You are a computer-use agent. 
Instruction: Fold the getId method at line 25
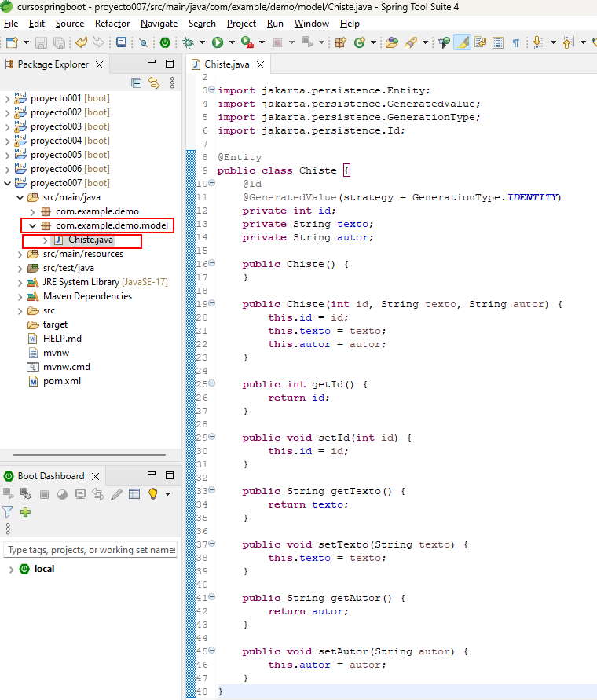212,383
